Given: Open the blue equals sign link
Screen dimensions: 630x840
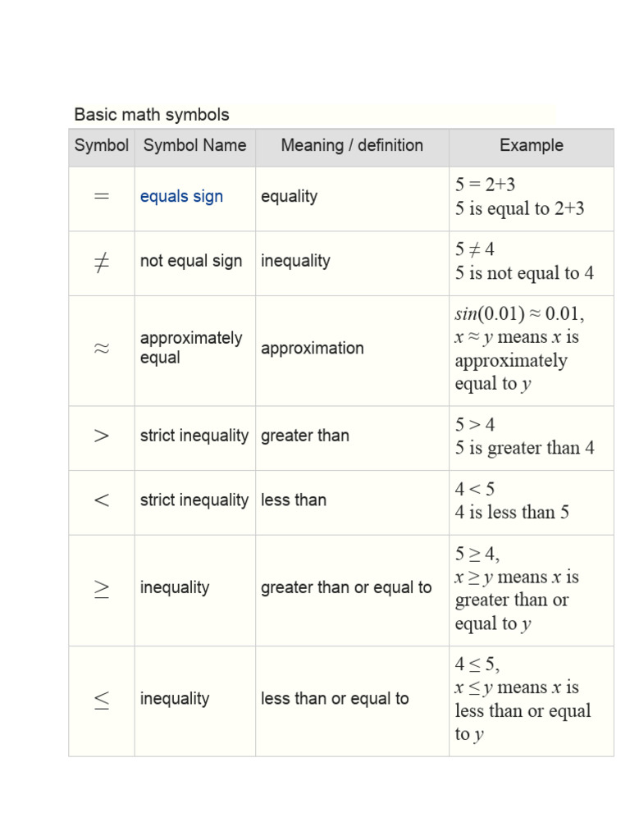Looking at the screenshot, I should (181, 197).
